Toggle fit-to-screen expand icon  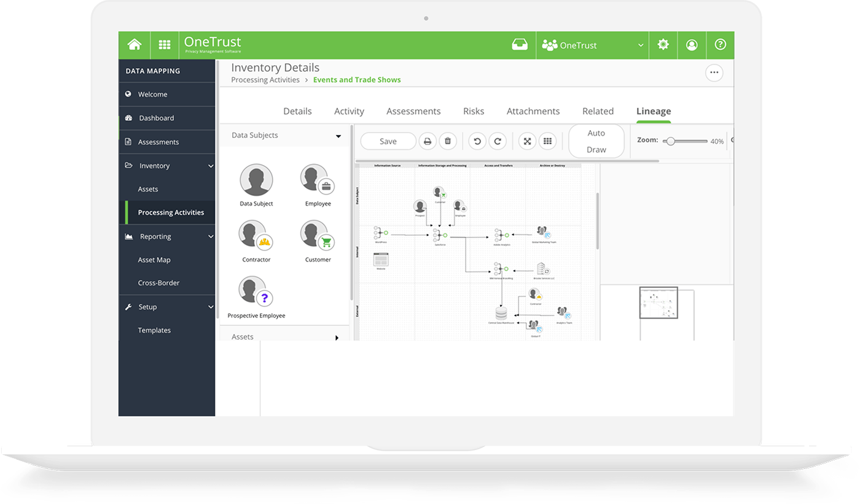527,141
